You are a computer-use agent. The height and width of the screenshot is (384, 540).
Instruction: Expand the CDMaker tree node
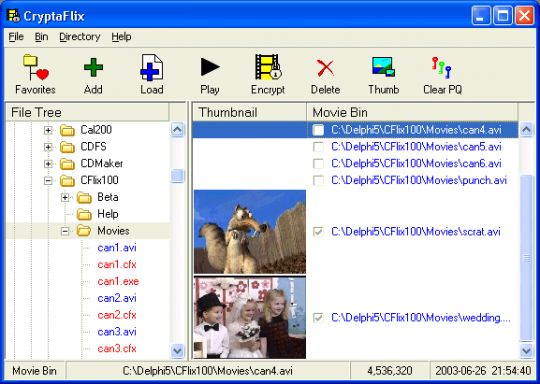48,164
